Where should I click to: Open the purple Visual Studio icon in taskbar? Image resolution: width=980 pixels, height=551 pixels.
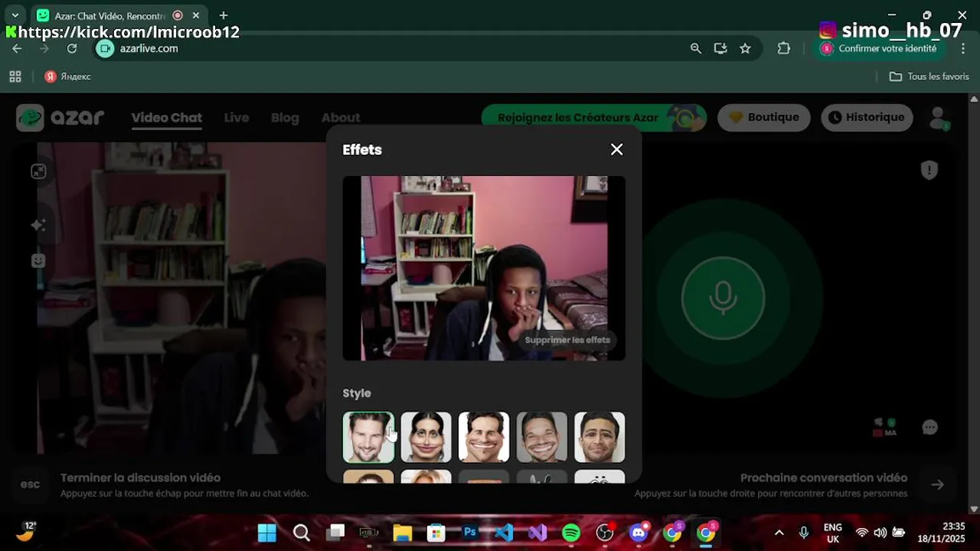tap(537, 533)
